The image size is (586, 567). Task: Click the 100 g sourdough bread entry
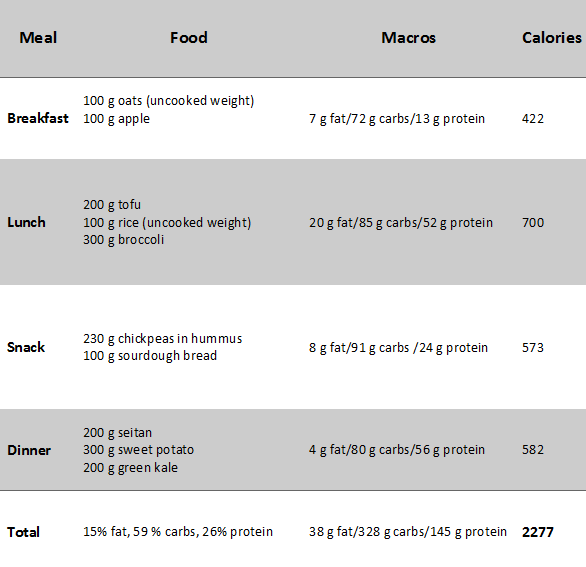tap(150, 355)
